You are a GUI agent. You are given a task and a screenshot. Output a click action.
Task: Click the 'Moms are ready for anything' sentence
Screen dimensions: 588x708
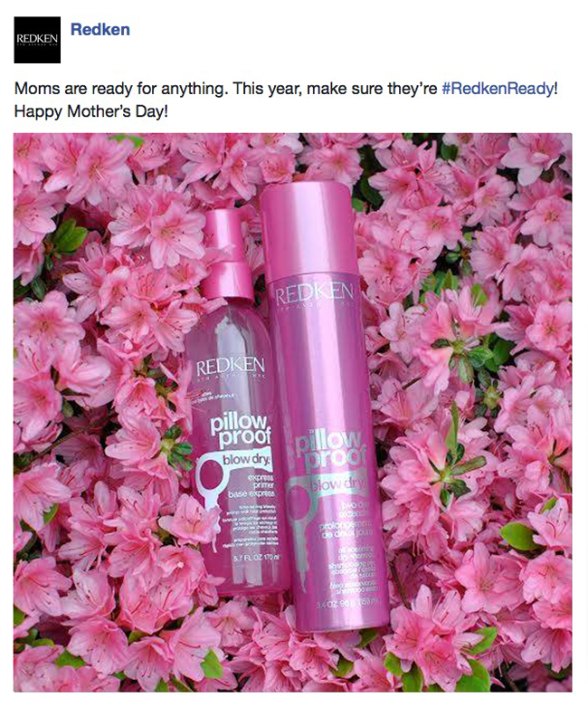point(119,89)
